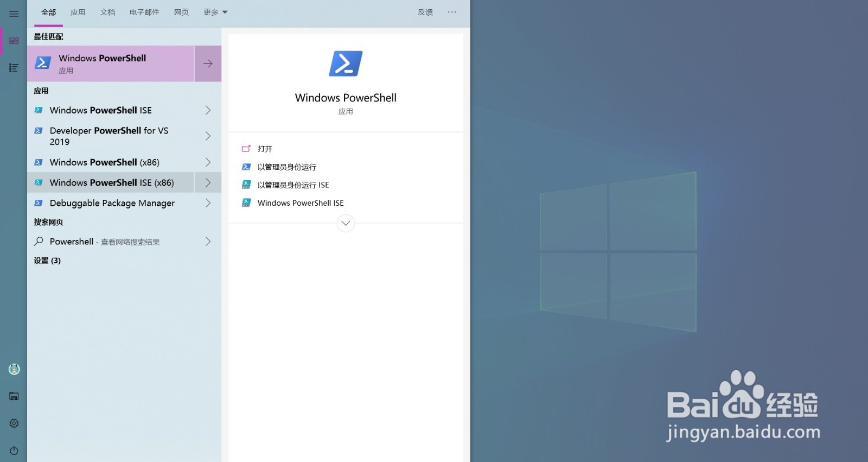This screenshot has height=462, width=868.
Task: Switch to the 电子邮件 tab
Action: pos(144,12)
